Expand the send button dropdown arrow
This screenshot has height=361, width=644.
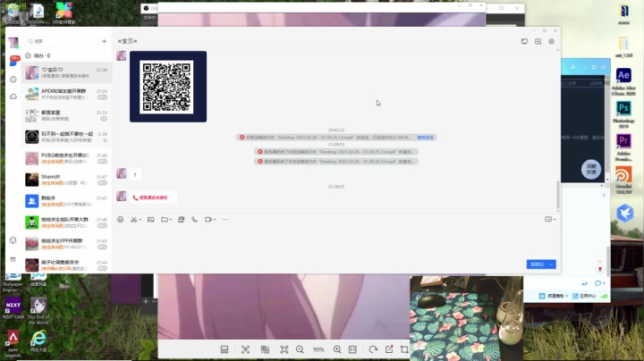pos(552,264)
